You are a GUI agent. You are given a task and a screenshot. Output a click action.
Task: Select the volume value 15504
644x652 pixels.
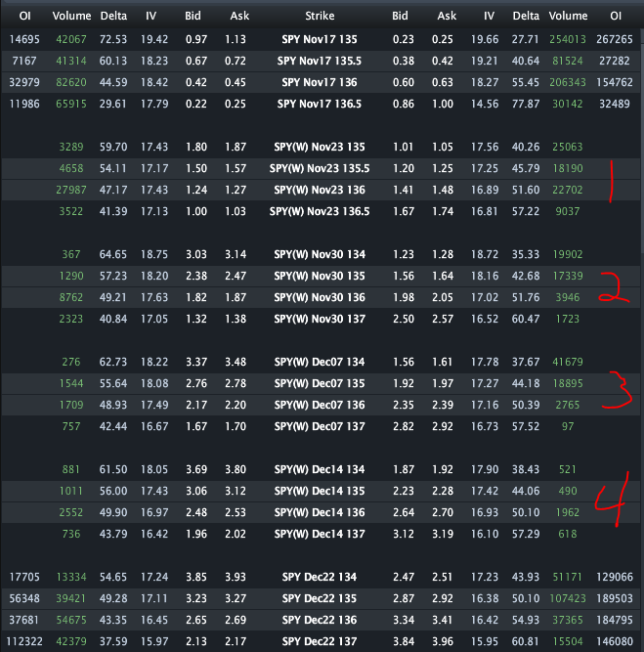568,641
